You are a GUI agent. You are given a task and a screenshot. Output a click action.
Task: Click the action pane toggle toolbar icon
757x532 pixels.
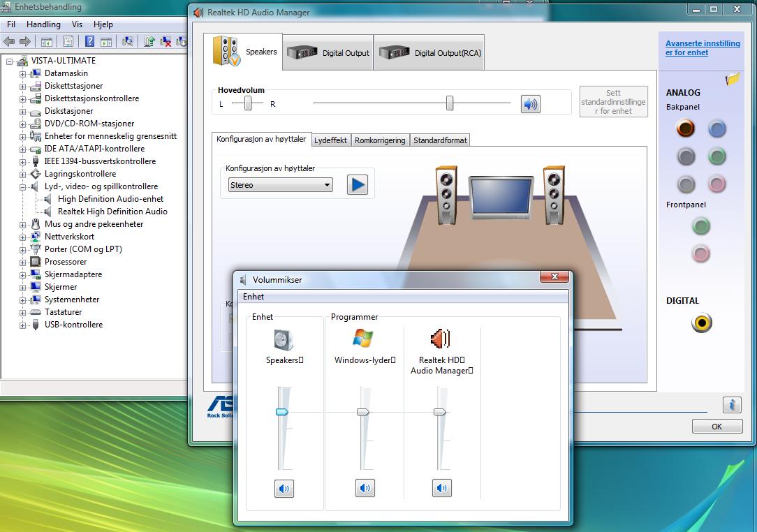(105, 42)
